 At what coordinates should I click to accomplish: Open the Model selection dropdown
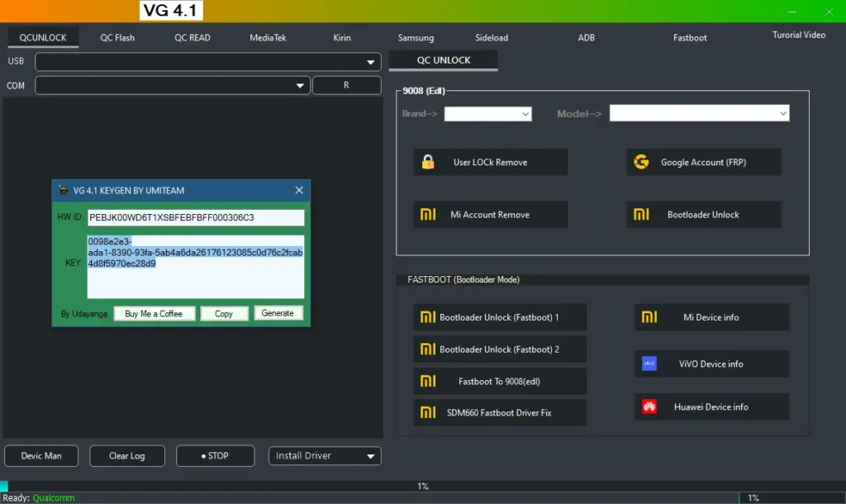[782, 113]
